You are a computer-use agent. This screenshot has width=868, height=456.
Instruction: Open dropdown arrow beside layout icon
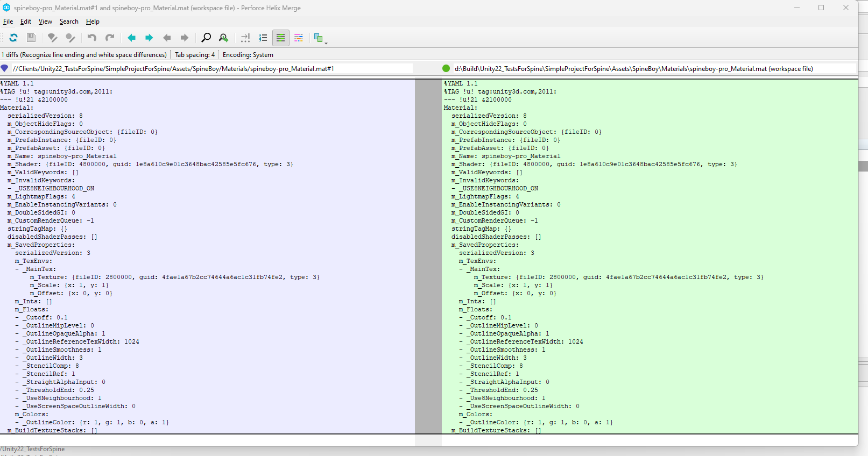(x=326, y=43)
